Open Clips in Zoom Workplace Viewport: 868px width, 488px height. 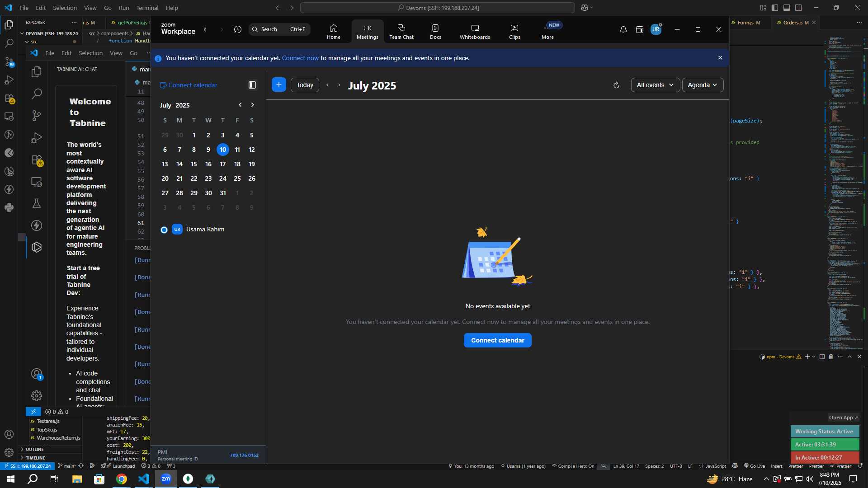(x=514, y=32)
